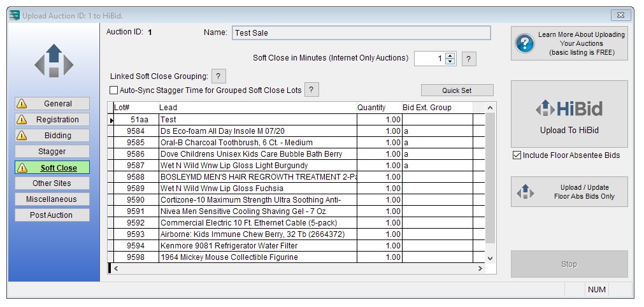Viewport: 644px width, 307px height.
Task: Open the Registration settings tab
Action: (52, 120)
